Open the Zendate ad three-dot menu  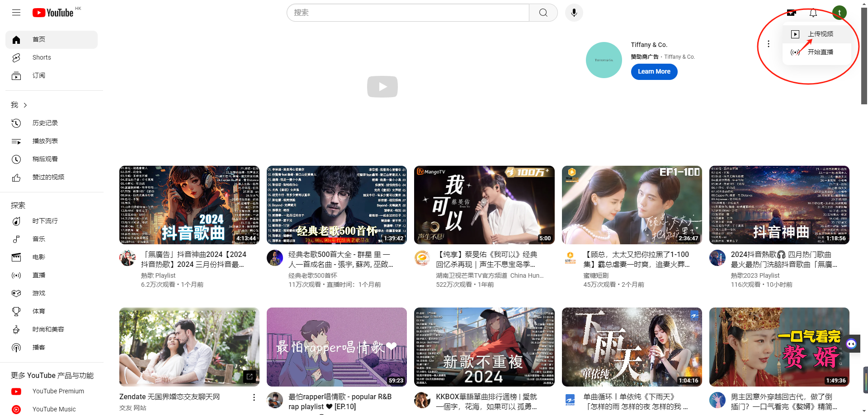(254, 397)
